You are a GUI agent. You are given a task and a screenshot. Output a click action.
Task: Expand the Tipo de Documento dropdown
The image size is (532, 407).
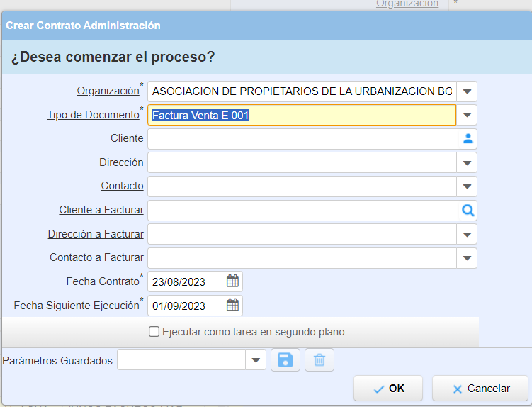467,115
